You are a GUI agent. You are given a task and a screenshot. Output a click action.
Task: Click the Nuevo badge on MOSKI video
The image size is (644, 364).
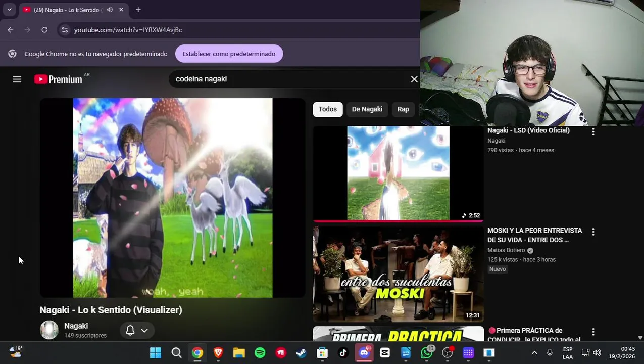[498, 269]
